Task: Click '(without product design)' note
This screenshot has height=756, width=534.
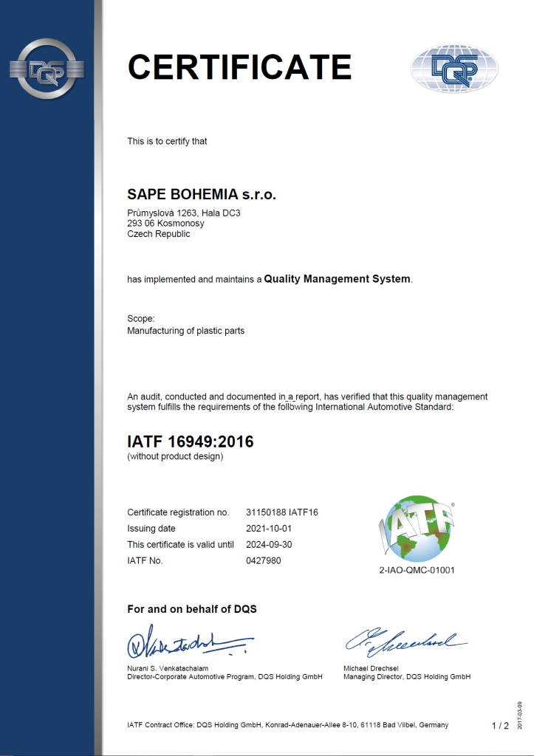Action: tap(175, 456)
